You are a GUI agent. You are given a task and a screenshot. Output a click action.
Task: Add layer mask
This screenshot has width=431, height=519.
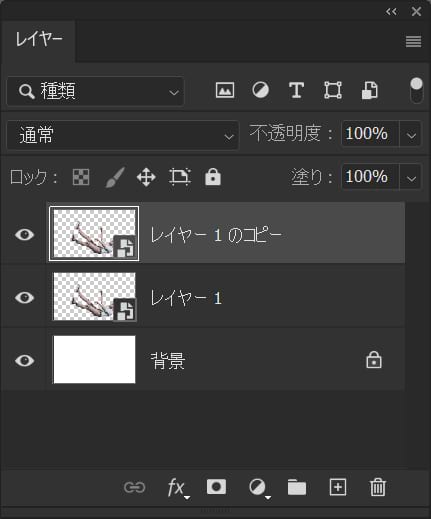(216, 487)
